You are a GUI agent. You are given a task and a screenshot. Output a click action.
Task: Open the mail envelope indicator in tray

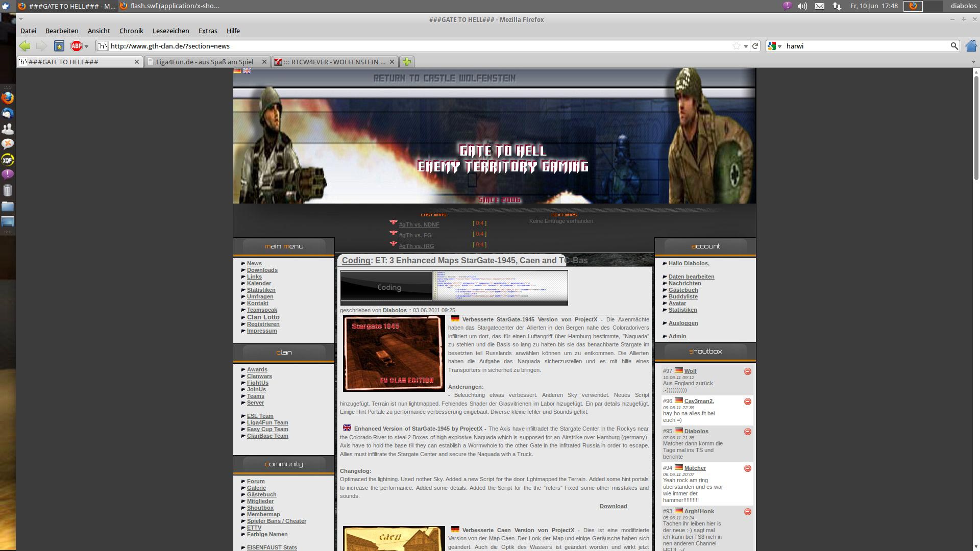click(820, 6)
